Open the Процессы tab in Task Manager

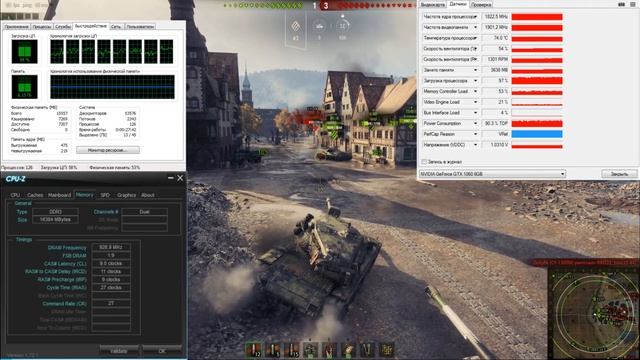[x=42, y=27]
